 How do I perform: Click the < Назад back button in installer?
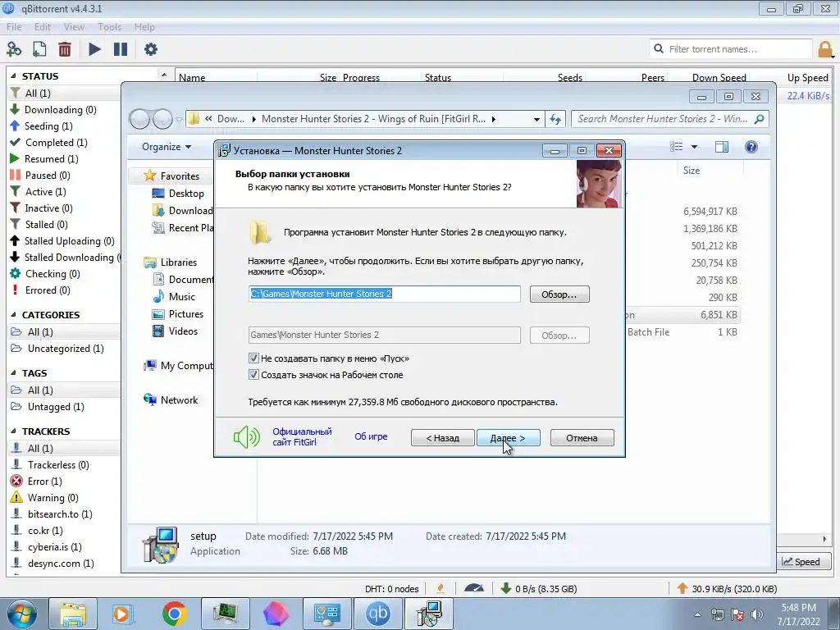[442, 438]
